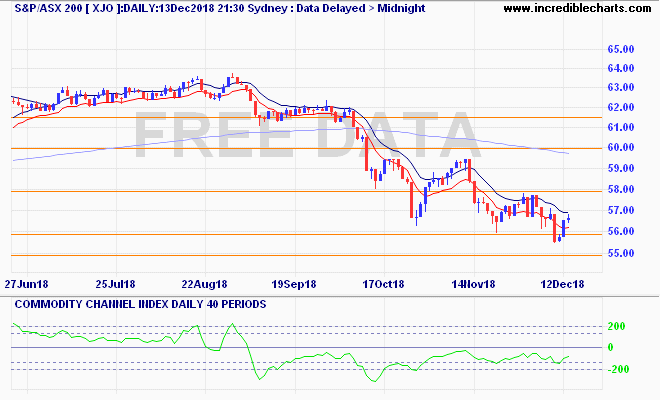Click the 0 level on the CCI axis

(611, 348)
